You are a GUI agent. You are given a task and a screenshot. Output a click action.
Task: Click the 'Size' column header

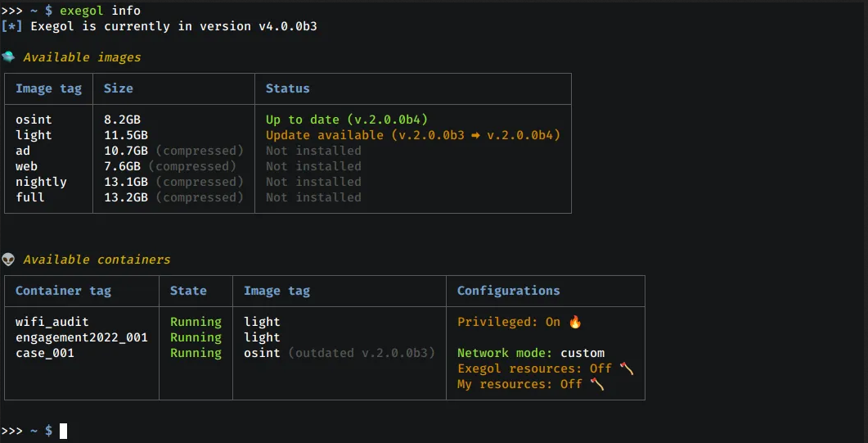(x=119, y=88)
